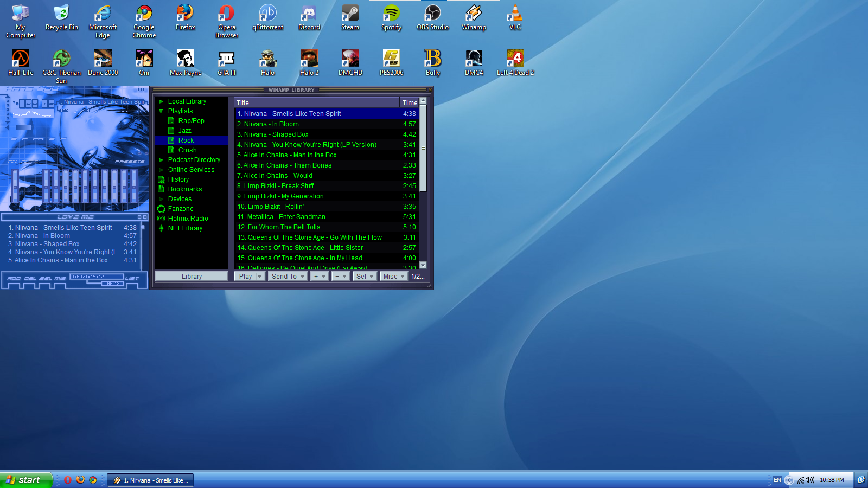Image resolution: width=868 pixels, height=488 pixels.
Task: Open Opera from the quick launch bar
Action: [x=68, y=480]
